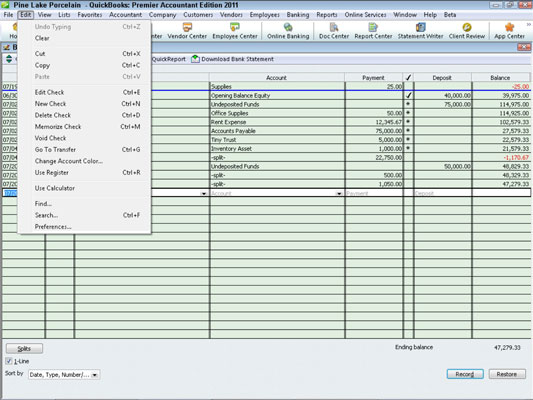Choose Change Account Color menu item
Image resolution: width=533 pixels, height=400 pixels.
69,161
